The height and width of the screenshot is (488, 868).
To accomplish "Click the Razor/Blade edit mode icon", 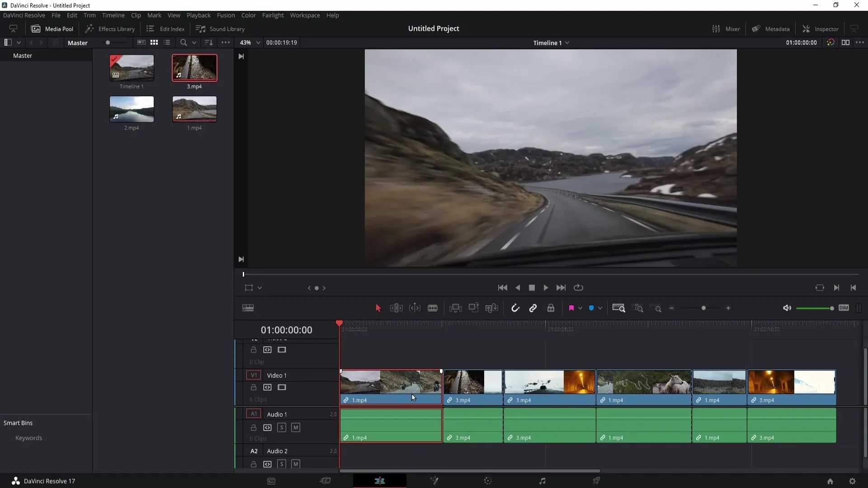I will [x=433, y=308].
